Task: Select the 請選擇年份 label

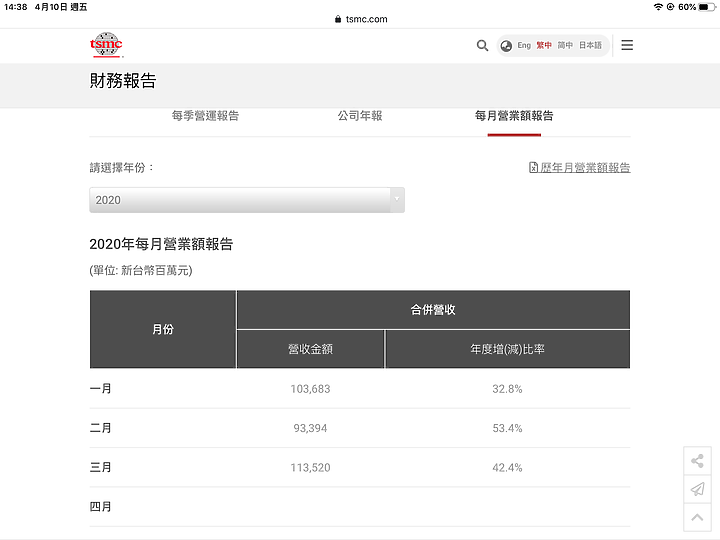Action: pos(121,168)
